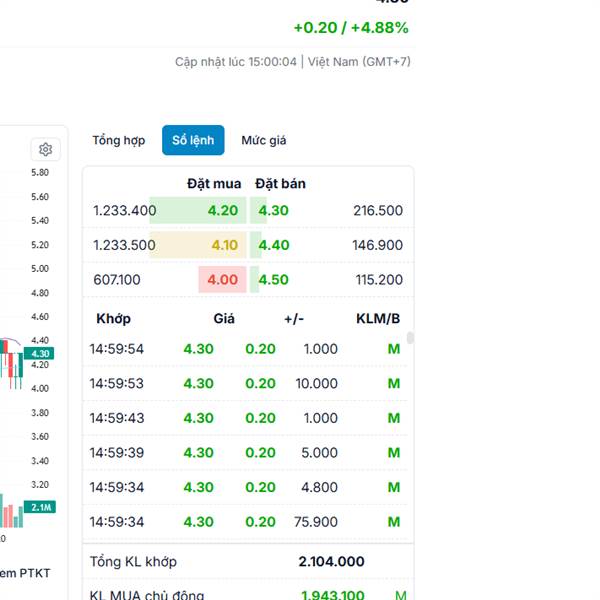This screenshot has width=600, height=600.
Task: Click ask volume 115.200
Action: (x=379, y=279)
